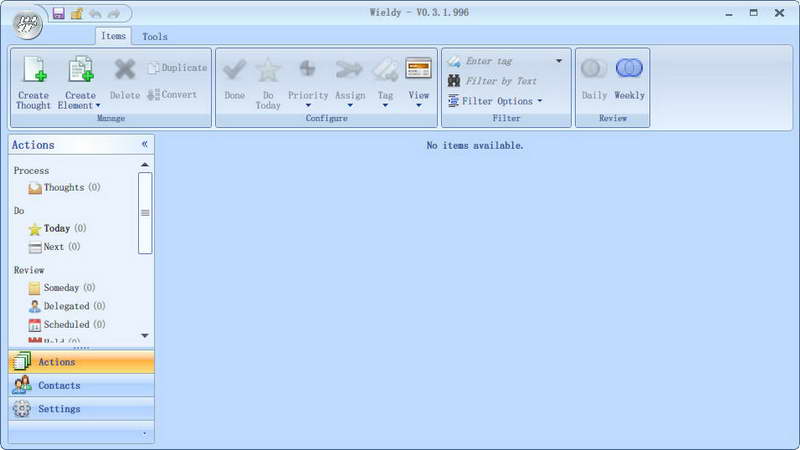
Task: Open the Delegated review list
Action: point(67,306)
